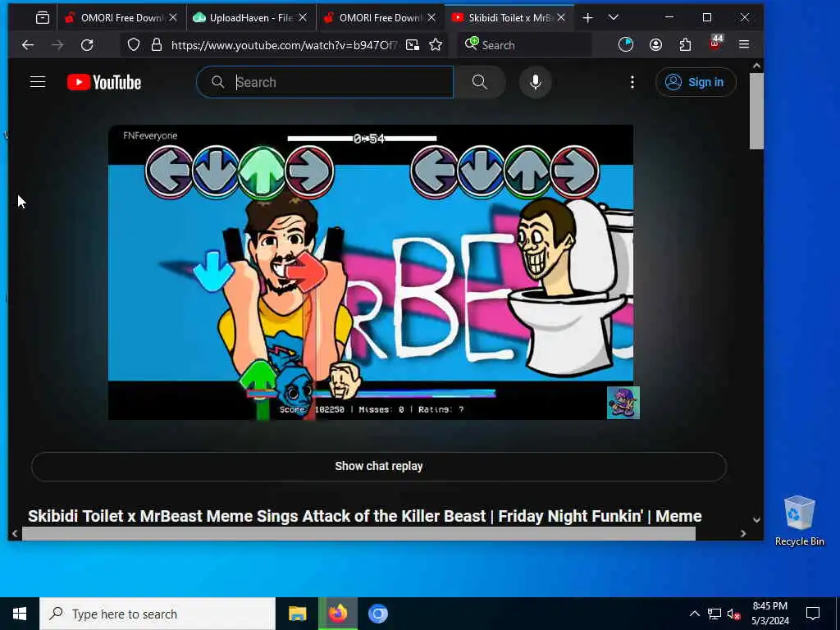Select Firefox in the taskbar
The width and height of the screenshot is (840, 630).
point(337,614)
